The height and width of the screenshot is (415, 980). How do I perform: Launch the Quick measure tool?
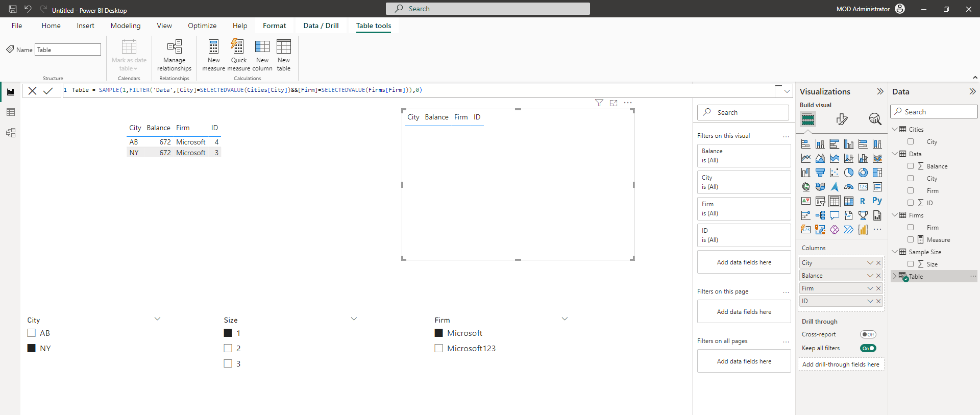coord(238,56)
